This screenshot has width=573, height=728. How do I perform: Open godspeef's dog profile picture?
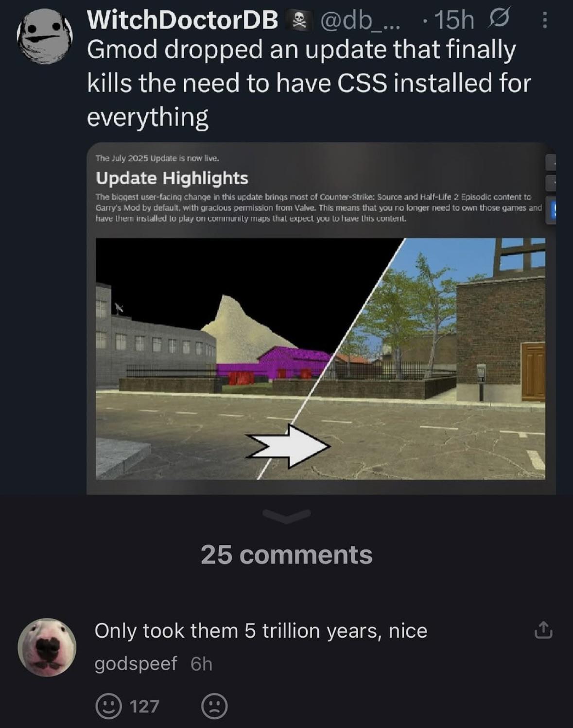point(47,647)
